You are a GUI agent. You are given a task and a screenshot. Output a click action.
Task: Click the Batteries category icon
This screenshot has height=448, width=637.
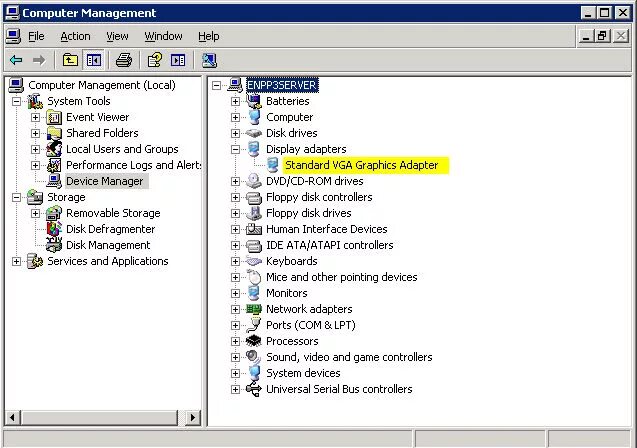coord(254,101)
